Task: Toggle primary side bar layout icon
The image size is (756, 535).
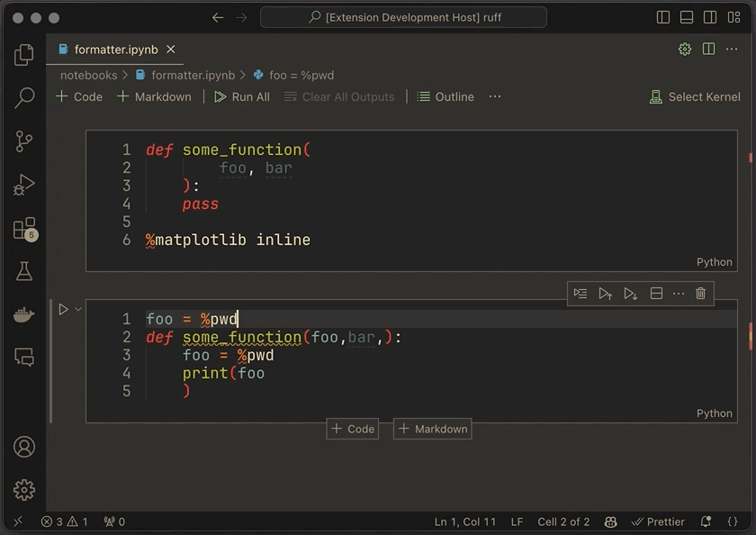Action: click(663, 17)
